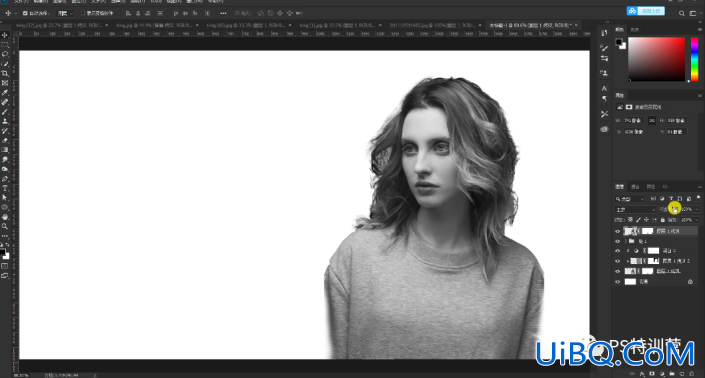Toggle the Auto-Select checkbox in options bar

[25, 13]
